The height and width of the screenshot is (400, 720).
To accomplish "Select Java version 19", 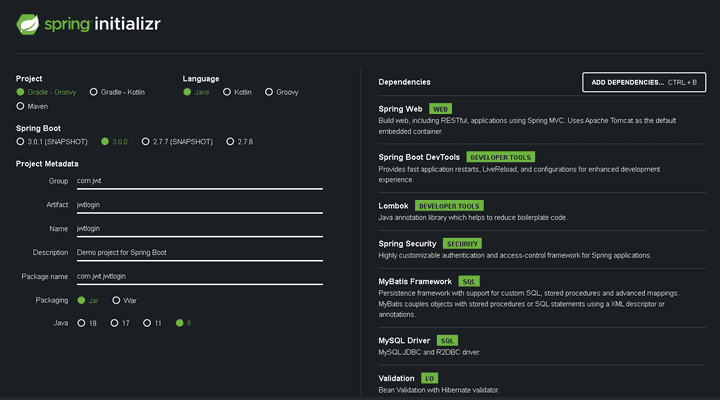I will point(82,323).
